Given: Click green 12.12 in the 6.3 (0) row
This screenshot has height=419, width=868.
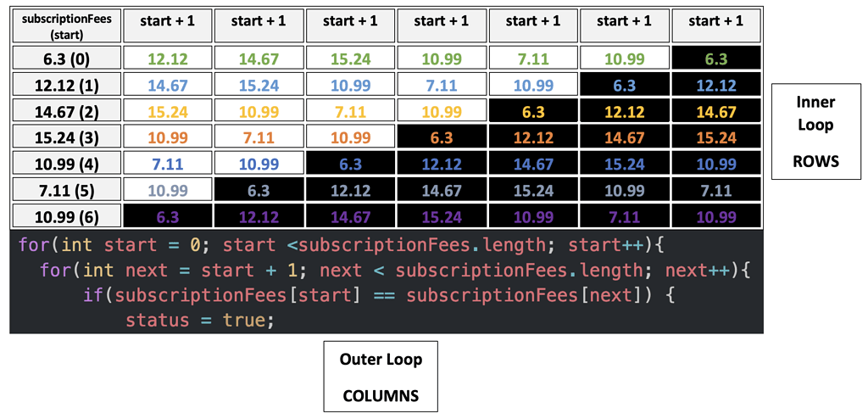Looking at the screenshot, I should [x=167, y=58].
